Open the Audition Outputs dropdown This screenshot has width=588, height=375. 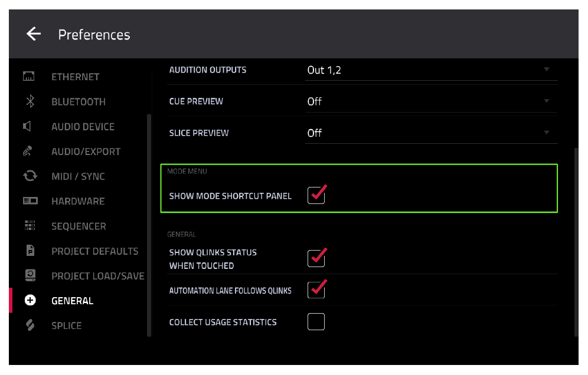(x=431, y=70)
